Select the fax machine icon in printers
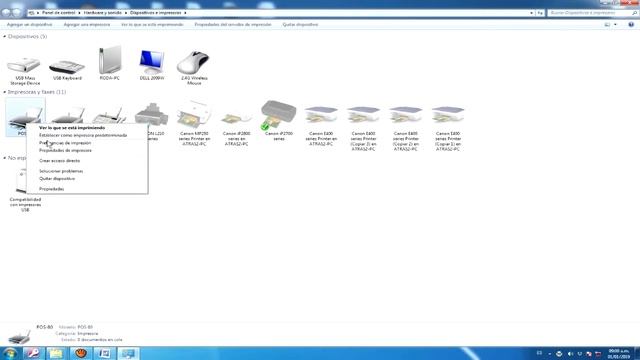The image size is (640, 360). point(109,115)
